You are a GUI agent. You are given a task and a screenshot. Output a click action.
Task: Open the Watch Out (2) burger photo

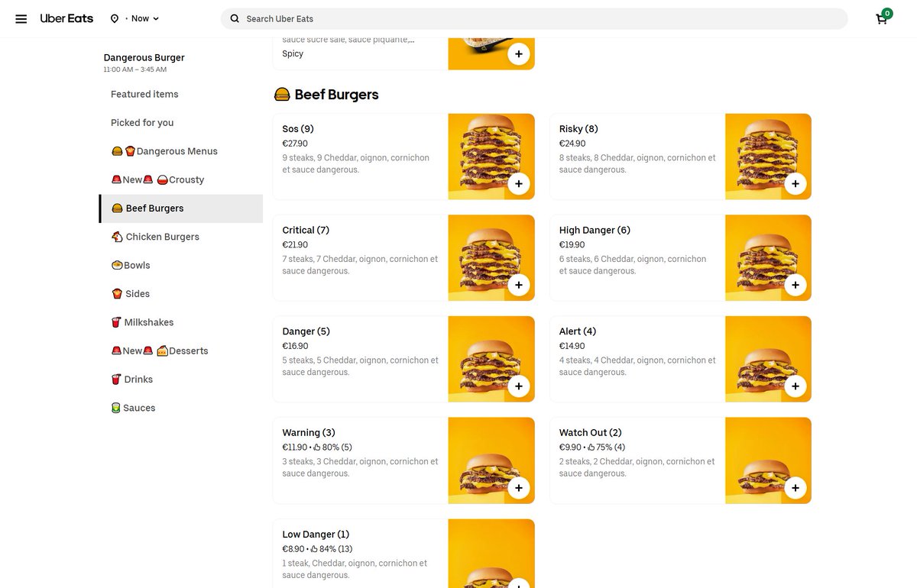pos(768,460)
